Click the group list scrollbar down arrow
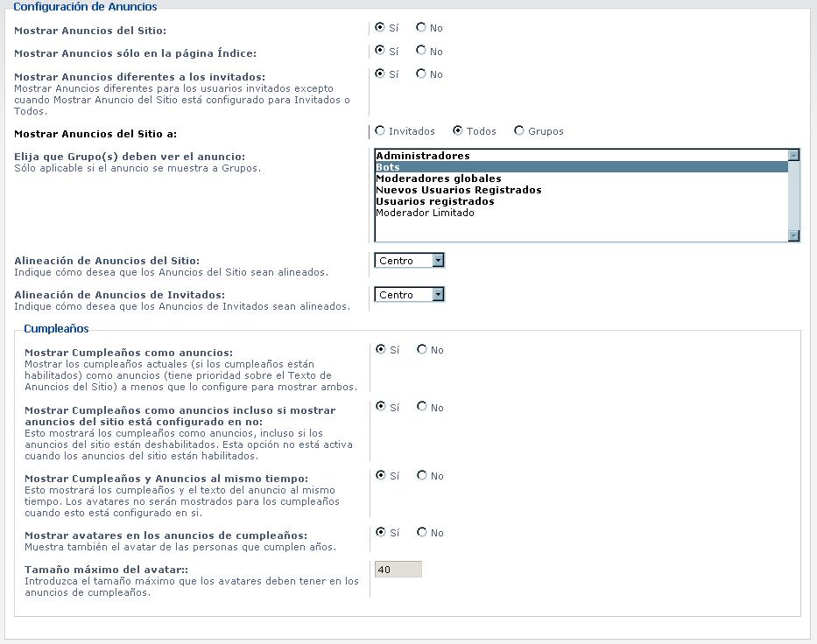 (793, 235)
